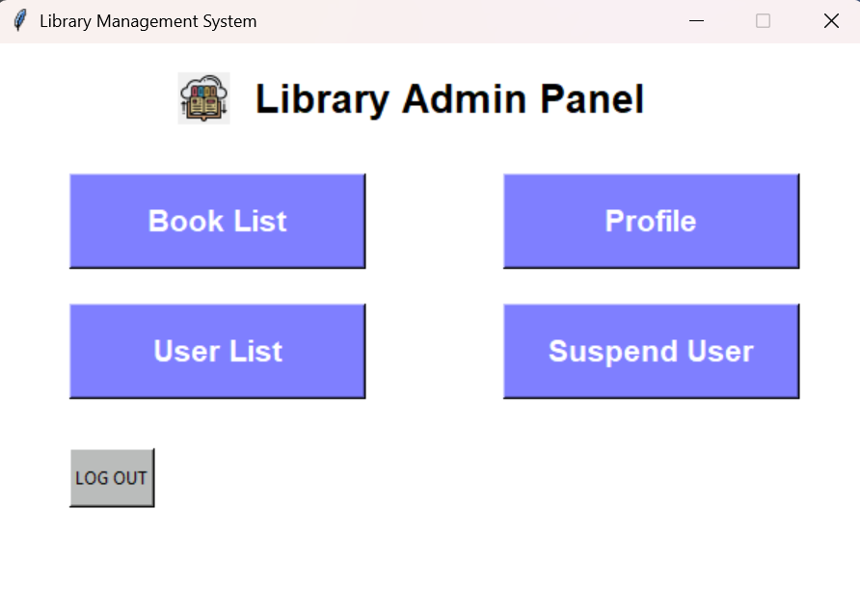Select the purple Profile panel button
The height and width of the screenshot is (616, 860).
point(650,221)
